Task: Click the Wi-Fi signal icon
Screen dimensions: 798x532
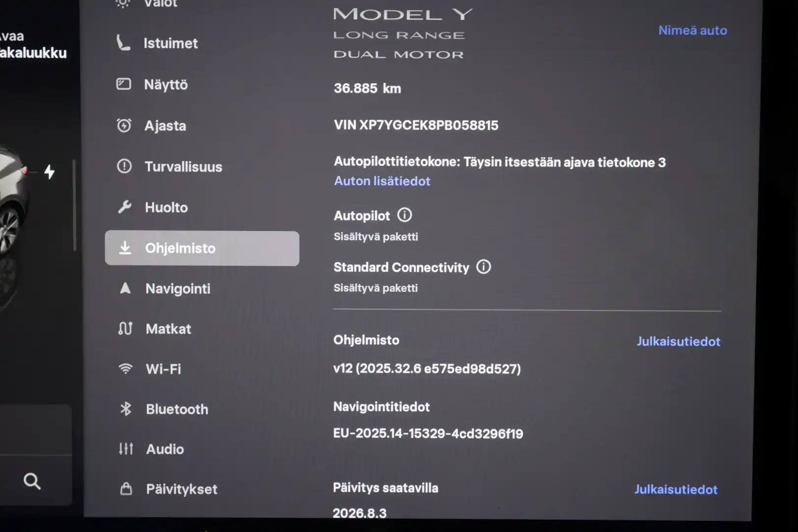Action: [x=126, y=368]
